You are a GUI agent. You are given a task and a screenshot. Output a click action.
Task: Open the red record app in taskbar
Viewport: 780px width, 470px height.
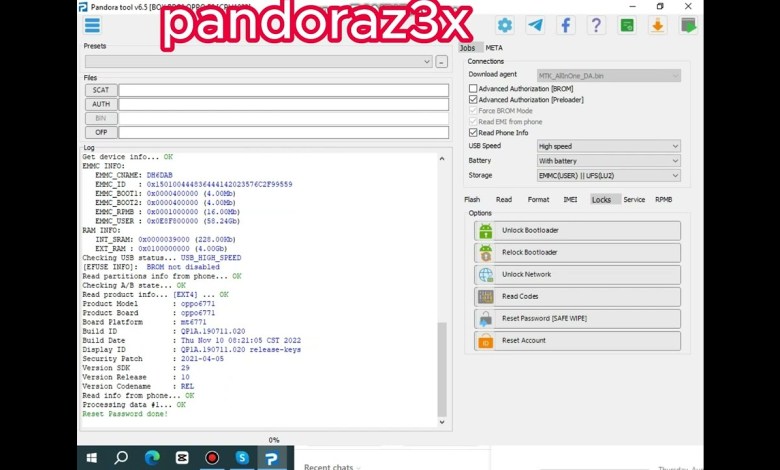(x=212, y=458)
